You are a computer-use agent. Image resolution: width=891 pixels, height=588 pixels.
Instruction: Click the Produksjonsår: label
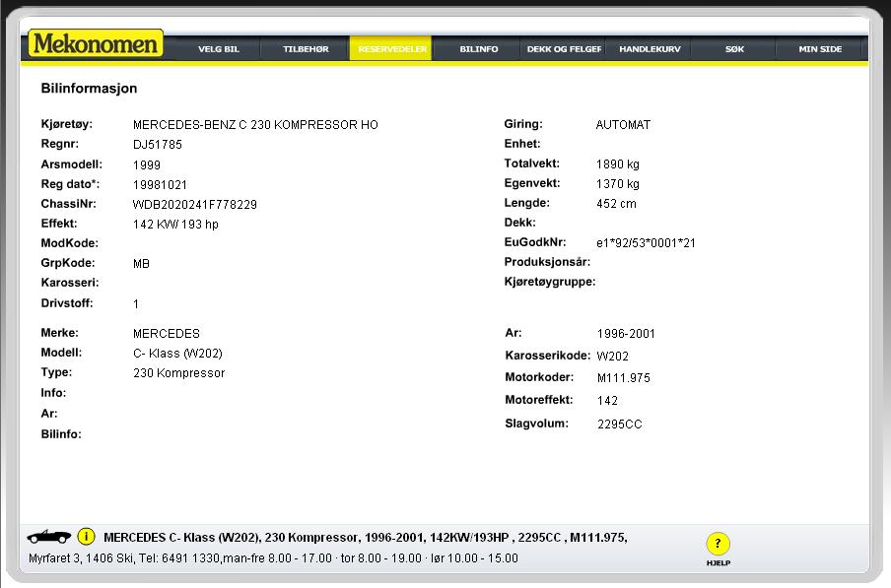tap(547, 262)
